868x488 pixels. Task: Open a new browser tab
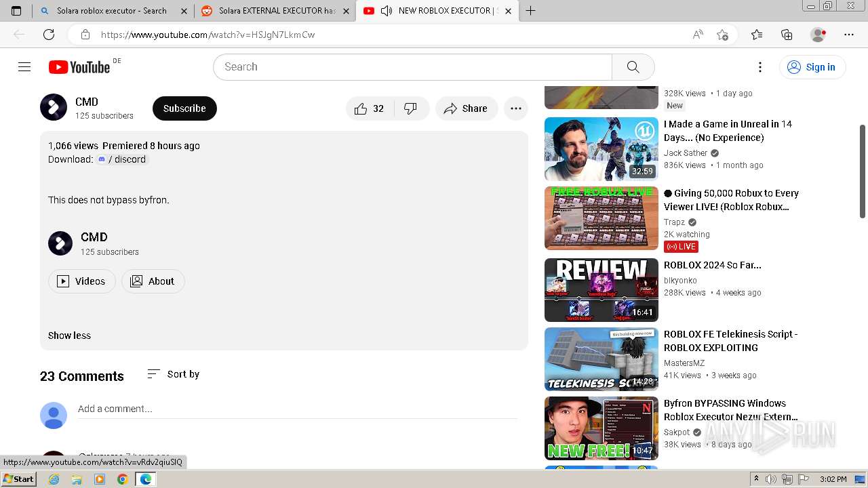pos(530,11)
